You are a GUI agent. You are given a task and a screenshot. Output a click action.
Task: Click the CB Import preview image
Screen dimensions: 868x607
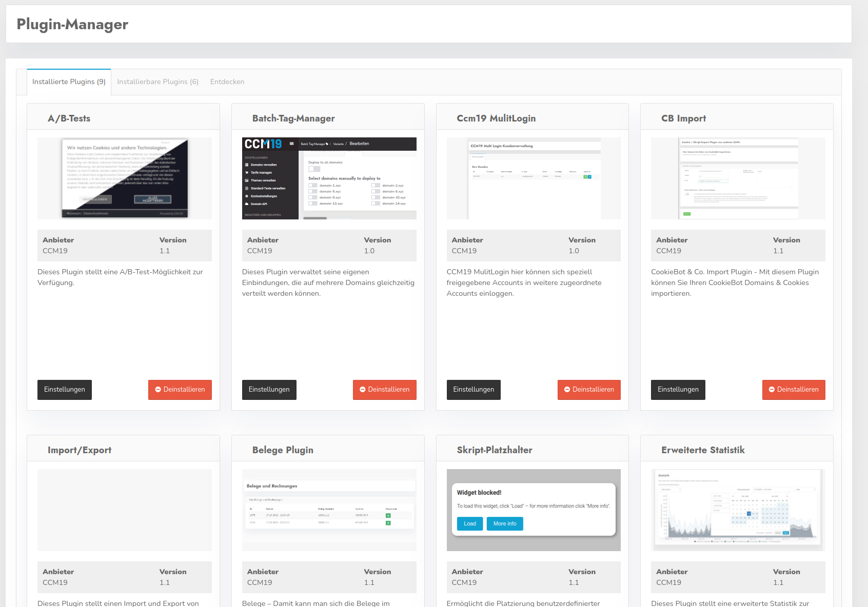pyautogui.click(x=738, y=178)
